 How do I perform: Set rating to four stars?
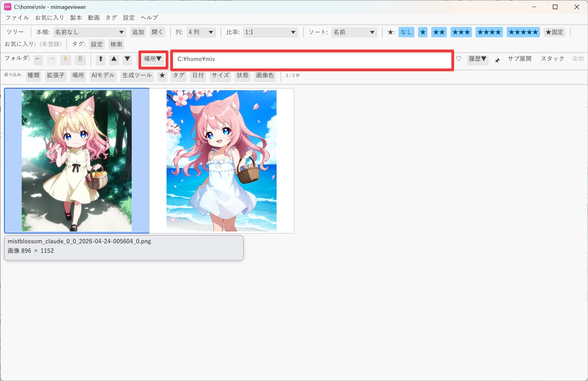[489, 32]
